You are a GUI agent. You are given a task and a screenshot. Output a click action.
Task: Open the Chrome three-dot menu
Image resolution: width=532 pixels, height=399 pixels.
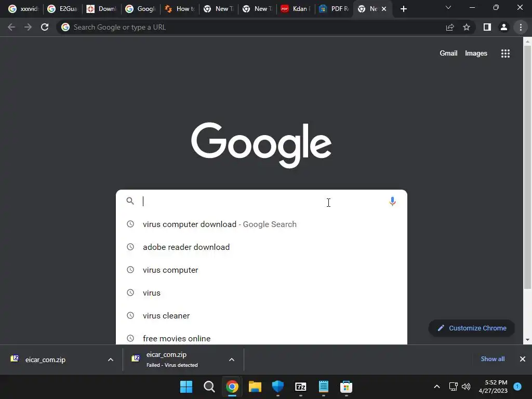521,27
